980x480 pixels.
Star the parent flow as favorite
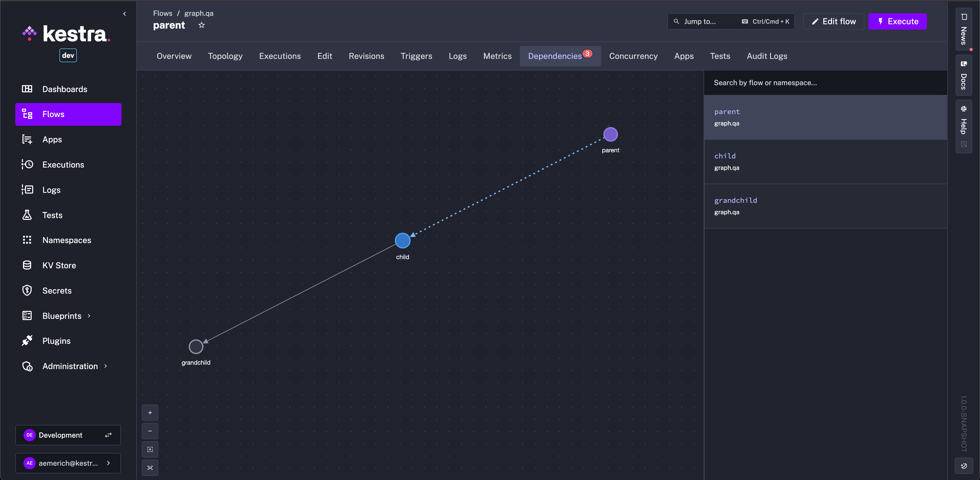pos(202,25)
